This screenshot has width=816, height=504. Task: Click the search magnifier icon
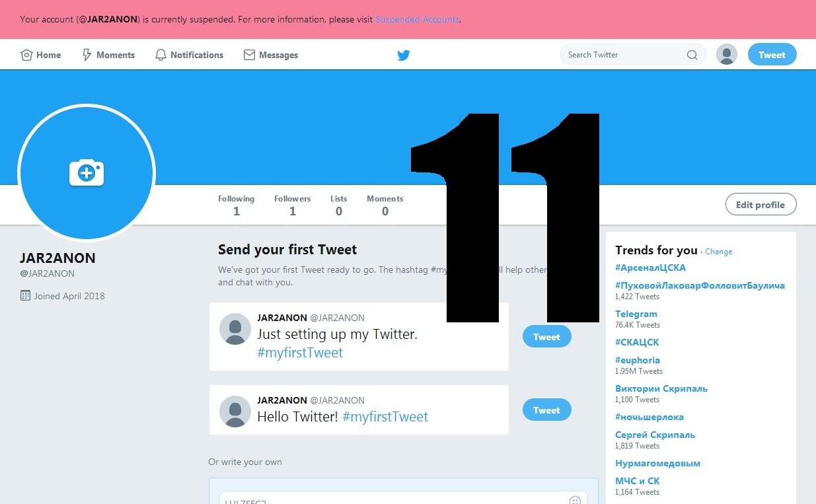click(x=692, y=55)
